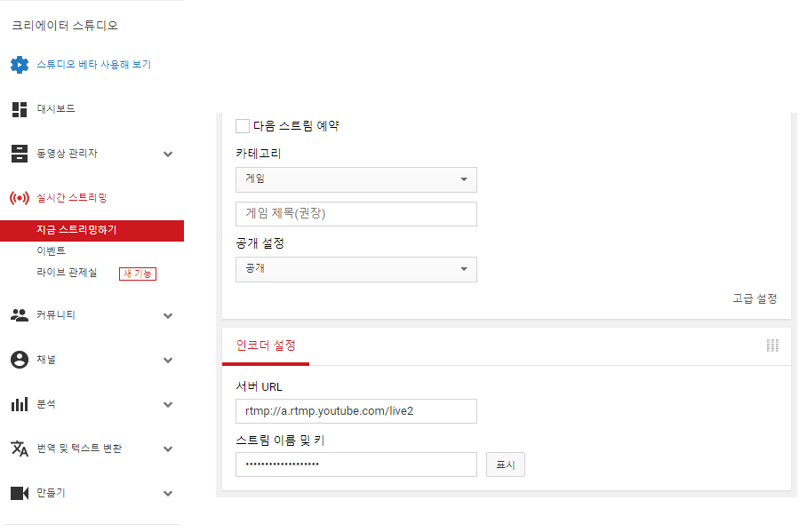807x532 pixels.
Task: Expand the 채널 section chevron
Action: pos(168,361)
